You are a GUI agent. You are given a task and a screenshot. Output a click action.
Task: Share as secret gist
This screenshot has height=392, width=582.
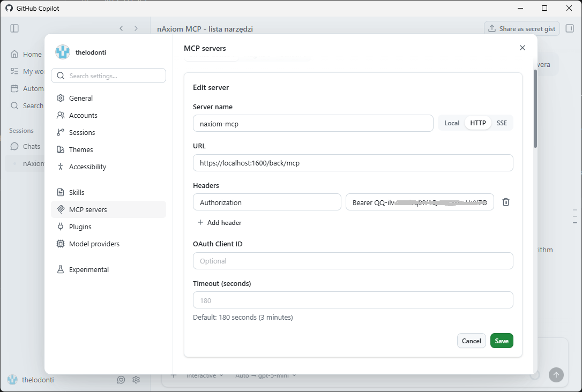pos(522,28)
